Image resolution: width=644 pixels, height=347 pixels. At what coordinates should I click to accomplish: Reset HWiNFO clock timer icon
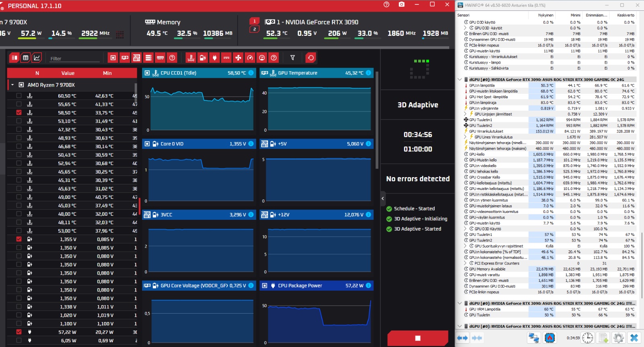click(x=588, y=338)
